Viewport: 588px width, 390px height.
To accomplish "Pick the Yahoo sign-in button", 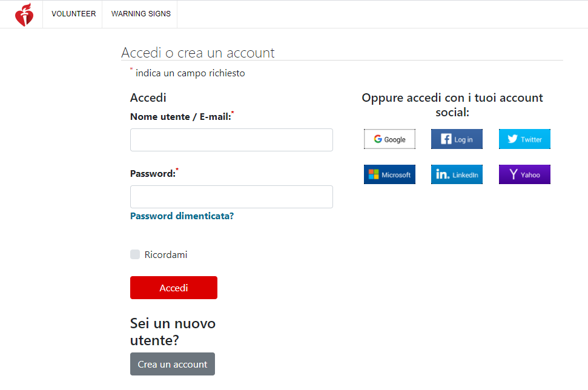I will [x=524, y=174].
